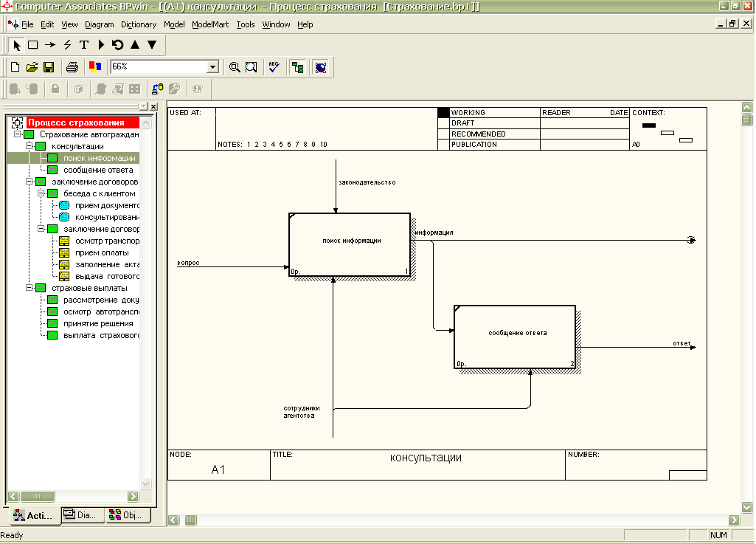Click the законодательство arrow label

[367, 182]
